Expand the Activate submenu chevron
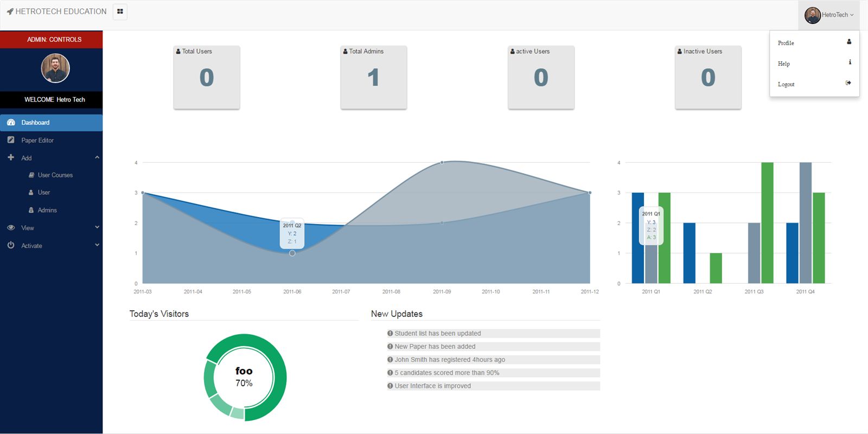 click(97, 245)
